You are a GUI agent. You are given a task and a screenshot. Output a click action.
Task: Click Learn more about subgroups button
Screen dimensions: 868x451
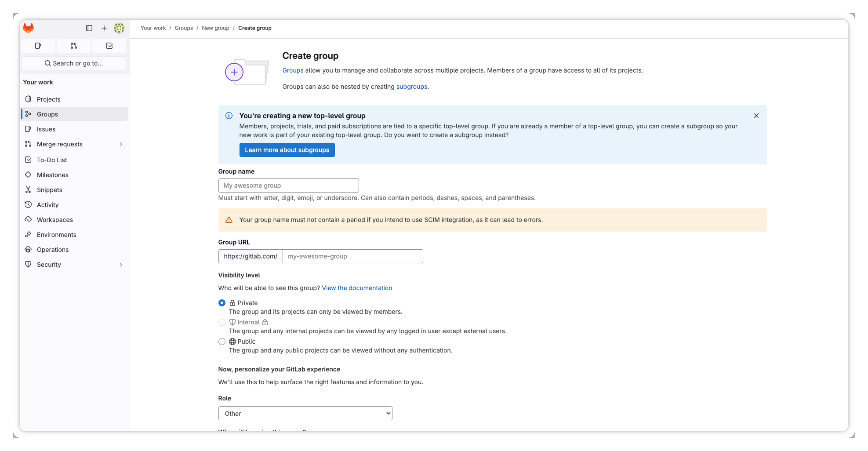tap(287, 150)
